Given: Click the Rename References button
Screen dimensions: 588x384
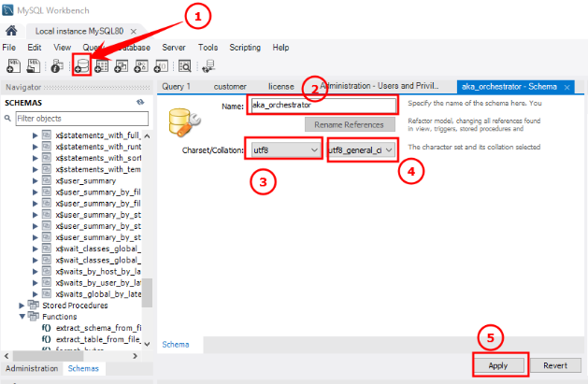Looking at the screenshot, I should pyautogui.click(x=349, y=125).
